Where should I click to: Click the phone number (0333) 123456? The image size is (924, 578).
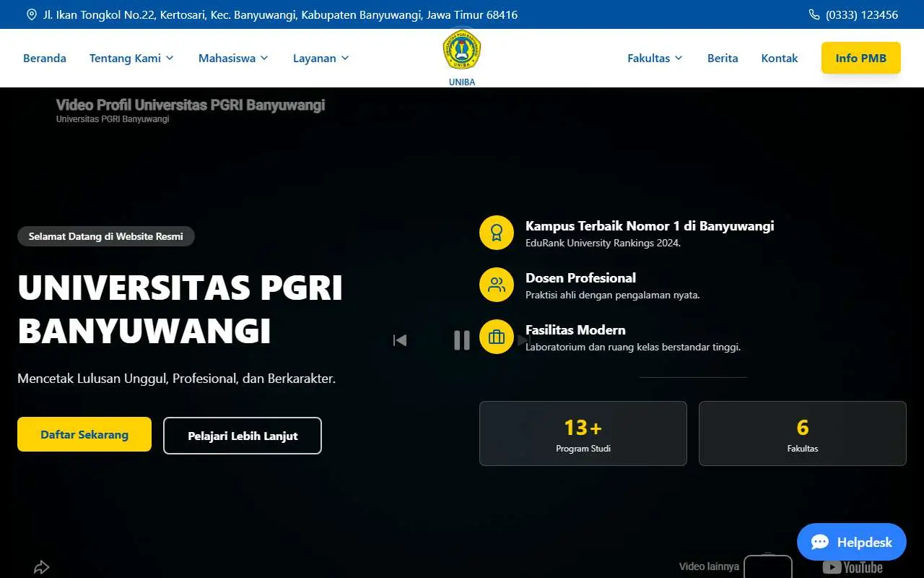pyautogui.click(x=862, y=14)
